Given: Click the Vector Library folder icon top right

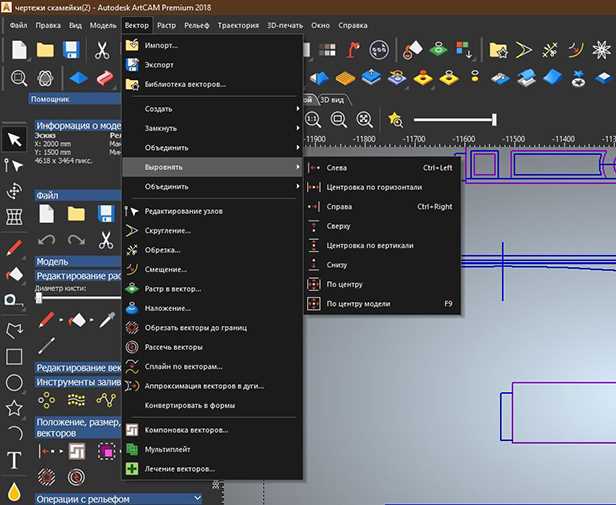Looking at the screenshot, I should 498,50.
